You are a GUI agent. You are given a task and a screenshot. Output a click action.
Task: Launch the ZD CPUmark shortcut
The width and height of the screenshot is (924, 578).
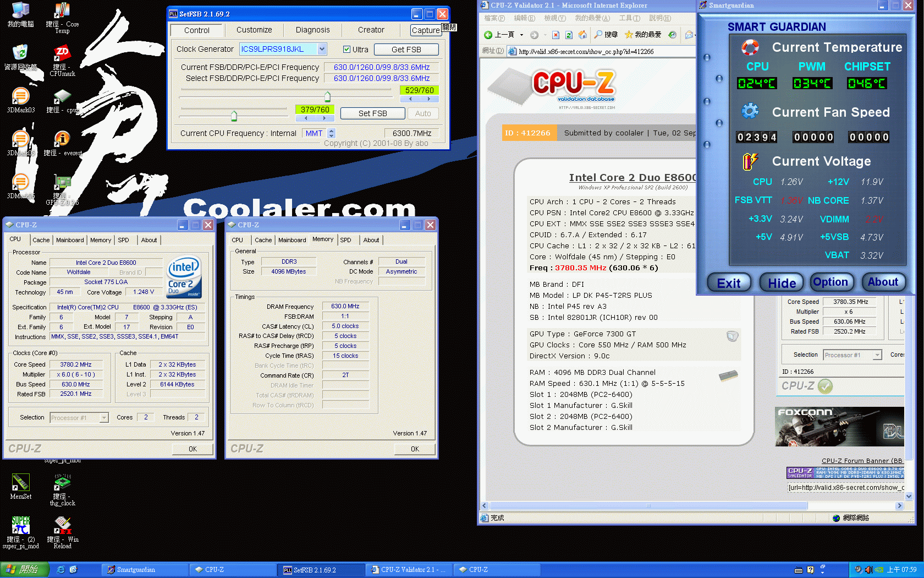point(62,53)
